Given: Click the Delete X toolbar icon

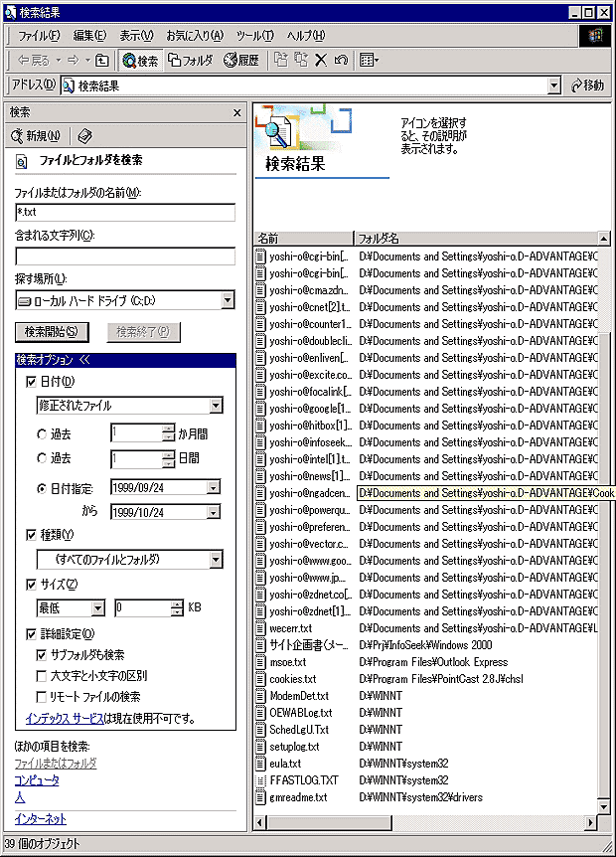Looking at the screenshot, I should [321, 60].
